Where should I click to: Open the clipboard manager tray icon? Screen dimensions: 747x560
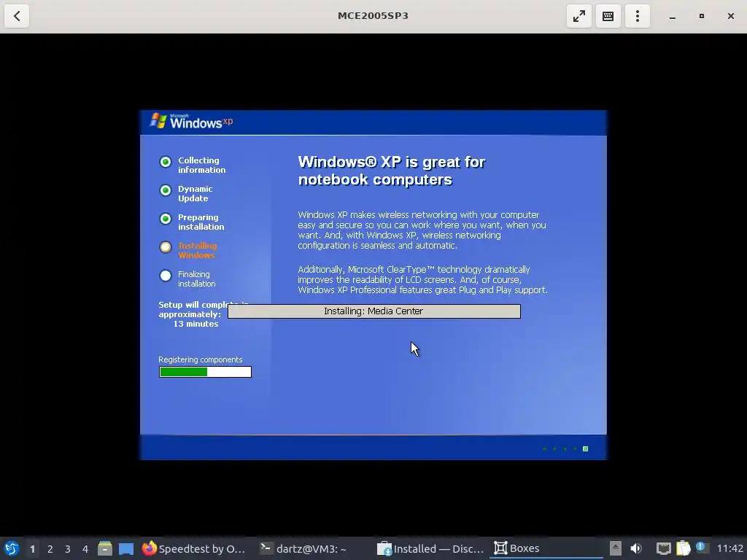(683, 548)
